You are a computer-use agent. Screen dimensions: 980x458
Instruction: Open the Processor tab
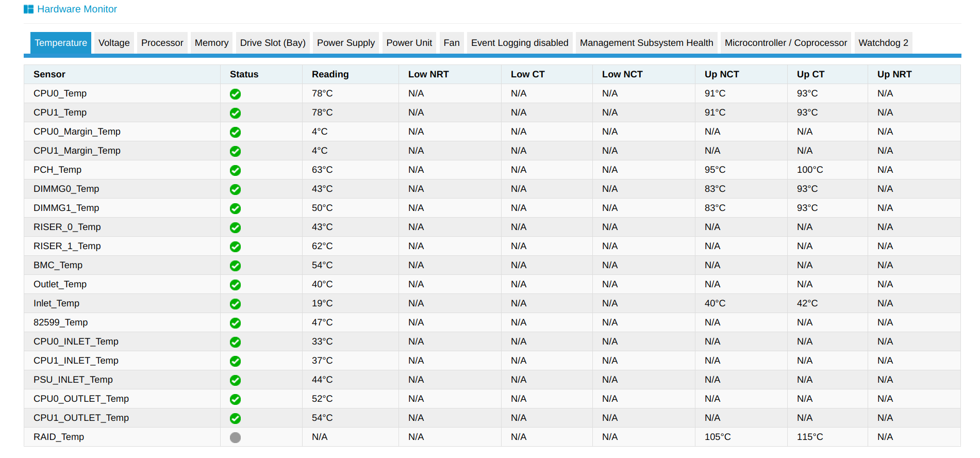point(162,43)
